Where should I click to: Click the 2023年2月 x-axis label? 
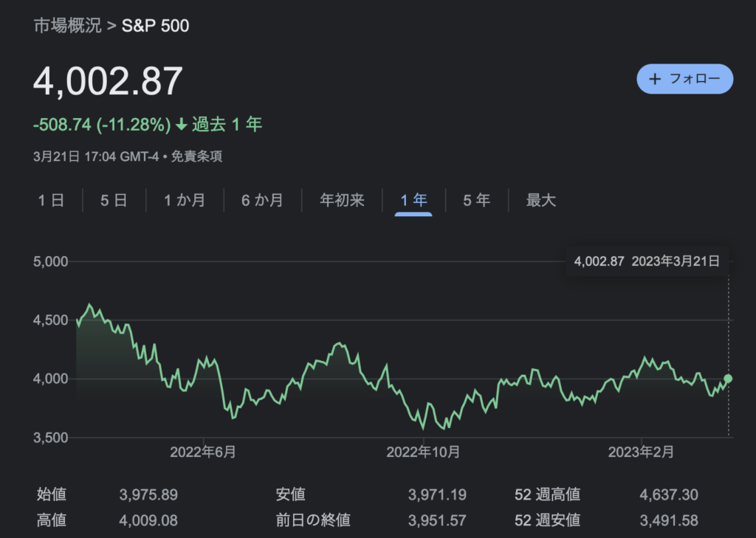pos(641,452)
